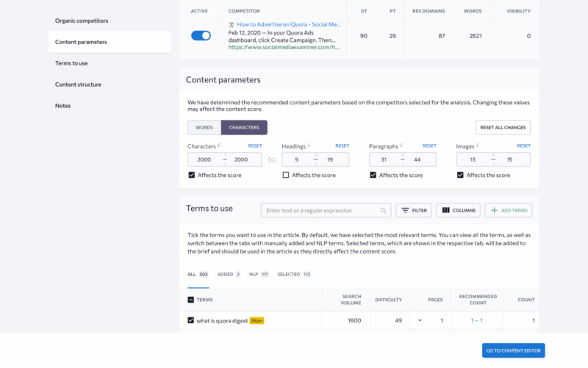Screen dimensions: 588x368
Task: Uncheck the 'what is quora digest' term
Action: coord(191,320)
